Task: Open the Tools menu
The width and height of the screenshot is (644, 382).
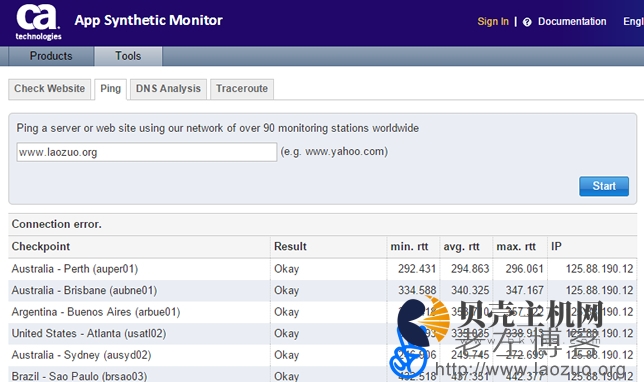Action: [x=128, y=56]
